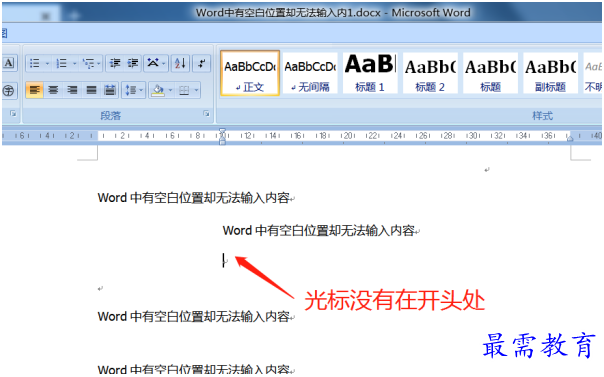Toggle Align Text Right button
604x377 pixels.
pyautogui.click(x=72, y=90)
